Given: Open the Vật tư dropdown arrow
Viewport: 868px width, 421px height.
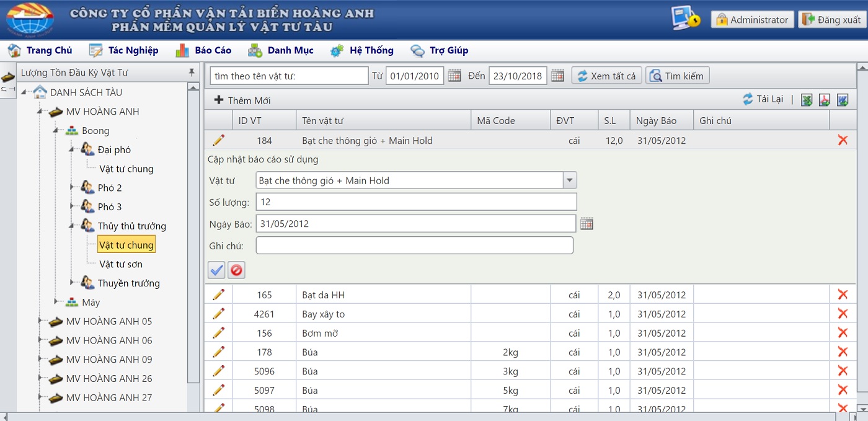Looking at the screenshot, I should 569,180.
